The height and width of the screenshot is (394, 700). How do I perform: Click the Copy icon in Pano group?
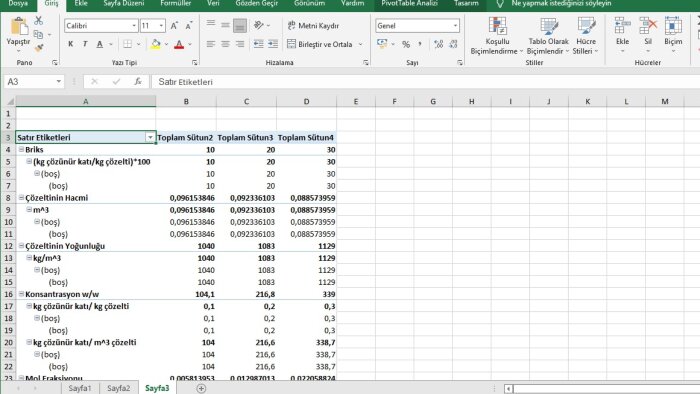(x=38, y=34)
